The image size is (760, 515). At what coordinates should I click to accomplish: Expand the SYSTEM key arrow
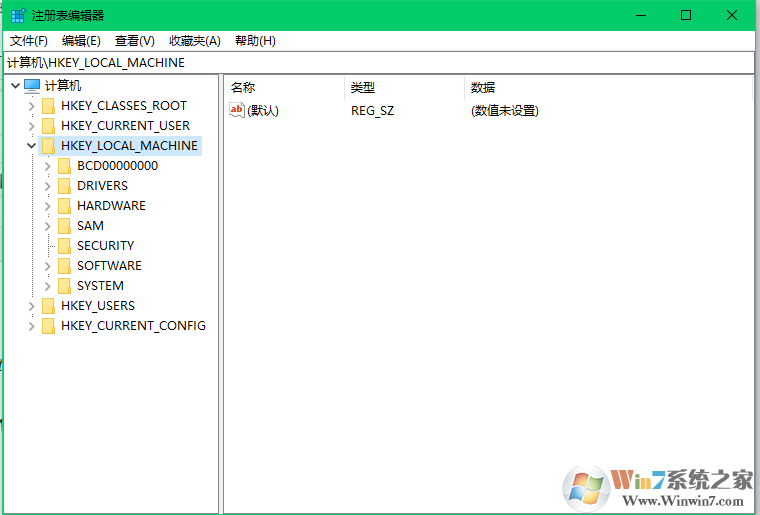point(47,286)
